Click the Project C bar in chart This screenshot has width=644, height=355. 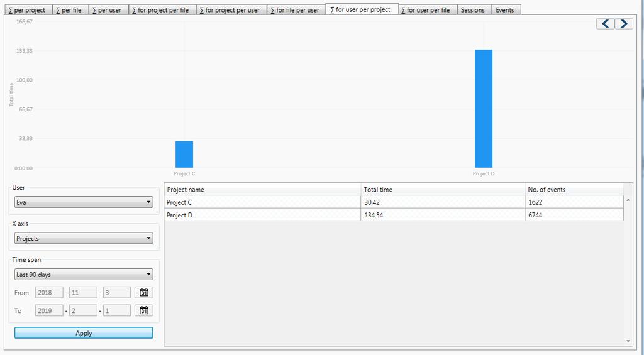(184, 155)
